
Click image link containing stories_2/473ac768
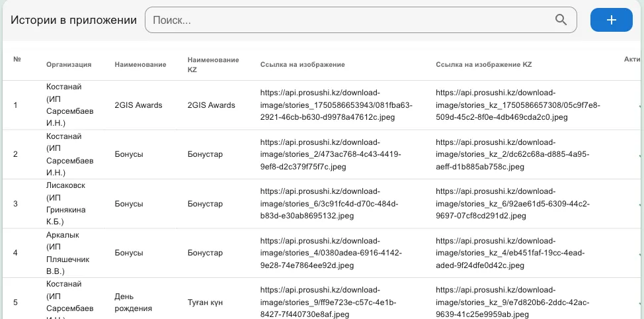[331, 155]
